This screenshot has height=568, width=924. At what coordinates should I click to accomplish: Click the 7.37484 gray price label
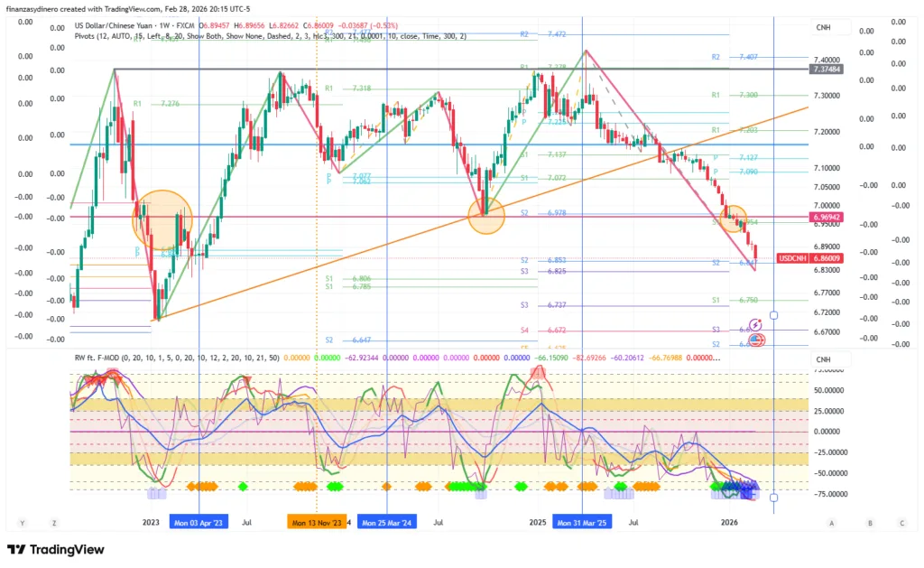[827, 69]
